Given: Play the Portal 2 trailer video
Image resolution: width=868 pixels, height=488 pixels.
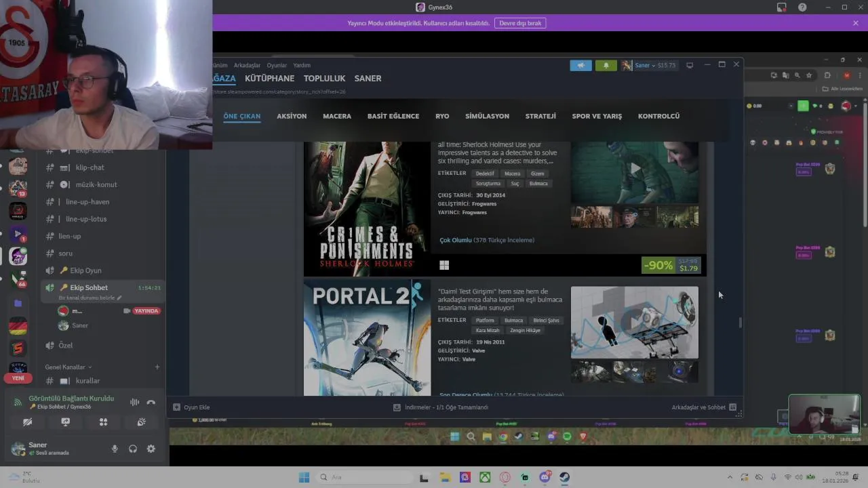Looking at the screenshot, I should tap(635, 322).
